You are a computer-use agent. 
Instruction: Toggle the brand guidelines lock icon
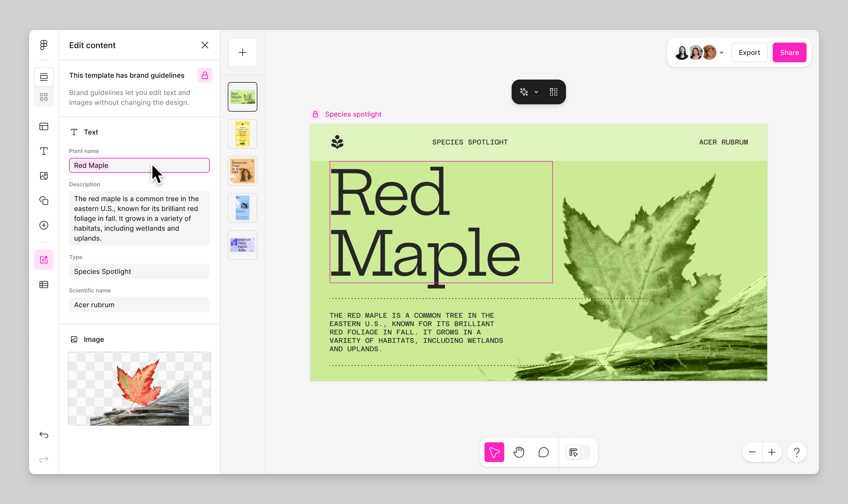tap(205, 75)
